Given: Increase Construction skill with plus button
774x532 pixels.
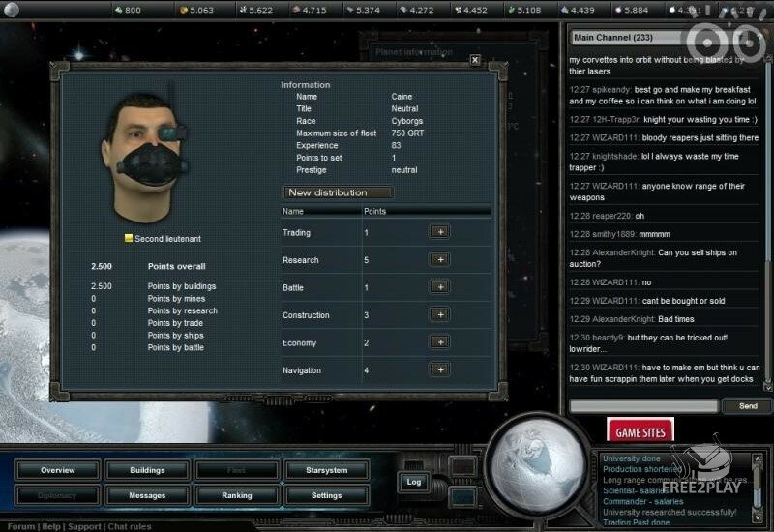Looking at the screenshot, I should point(439,315).
